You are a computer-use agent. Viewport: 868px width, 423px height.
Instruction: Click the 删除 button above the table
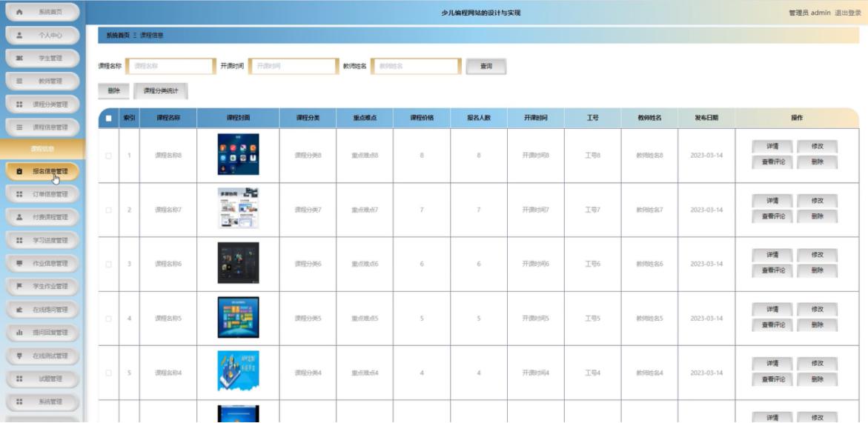coord(113,90)
